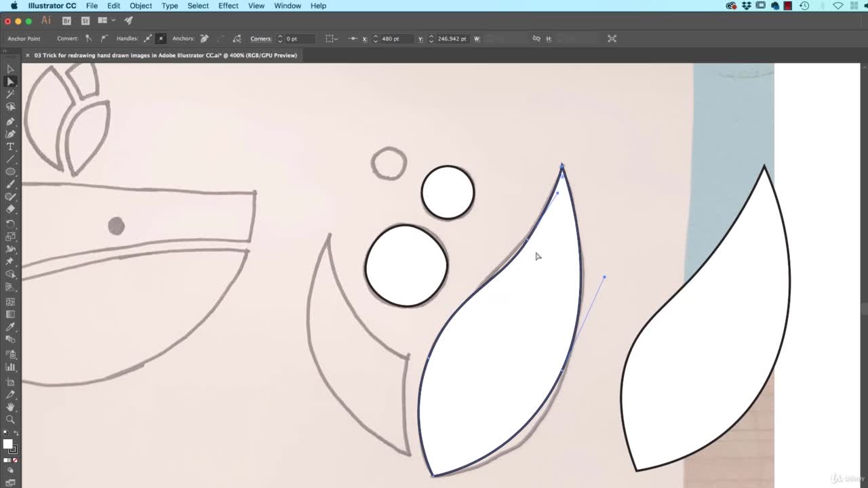Click the transform options icon
Viewport: 868px width, 488px height.
612,39
